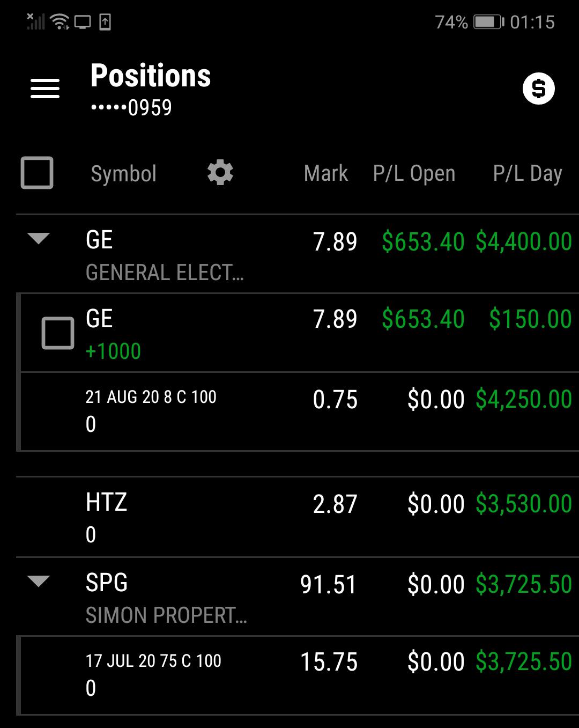The image size is (579, 728).
Task: Tap the screen cast status icon
Action: pos(83,22)
